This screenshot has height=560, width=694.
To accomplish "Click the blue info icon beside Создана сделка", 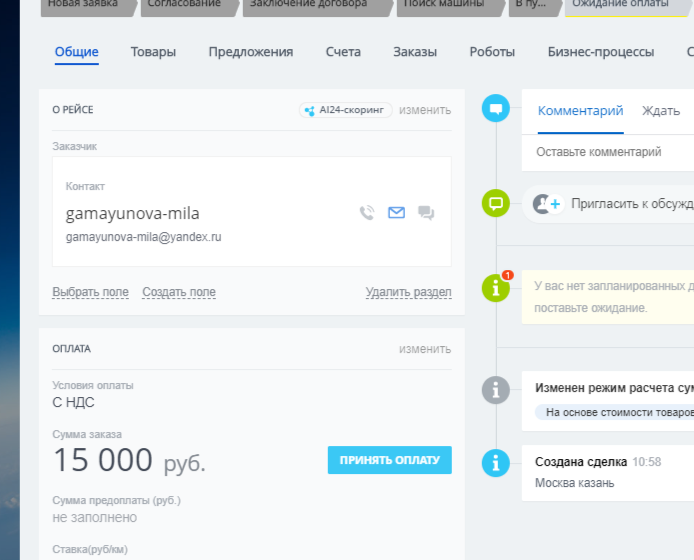I will click(496, 463).
